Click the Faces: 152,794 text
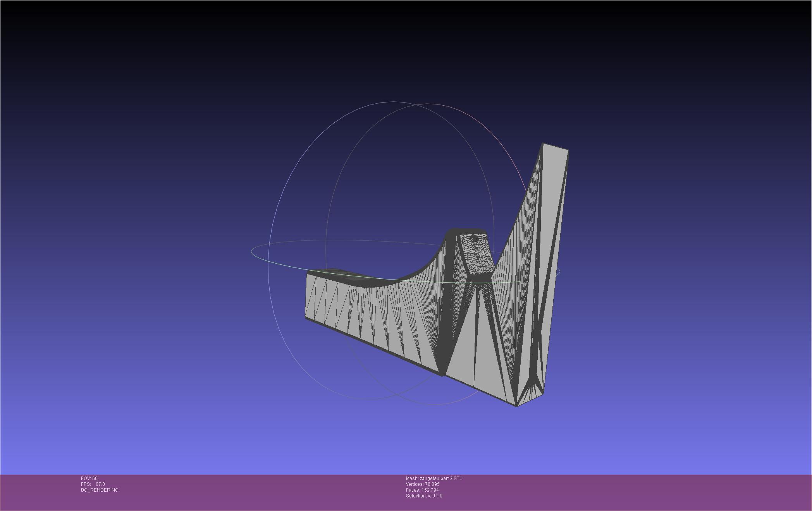This screenshot has height=511, width=812. (422, 490)
